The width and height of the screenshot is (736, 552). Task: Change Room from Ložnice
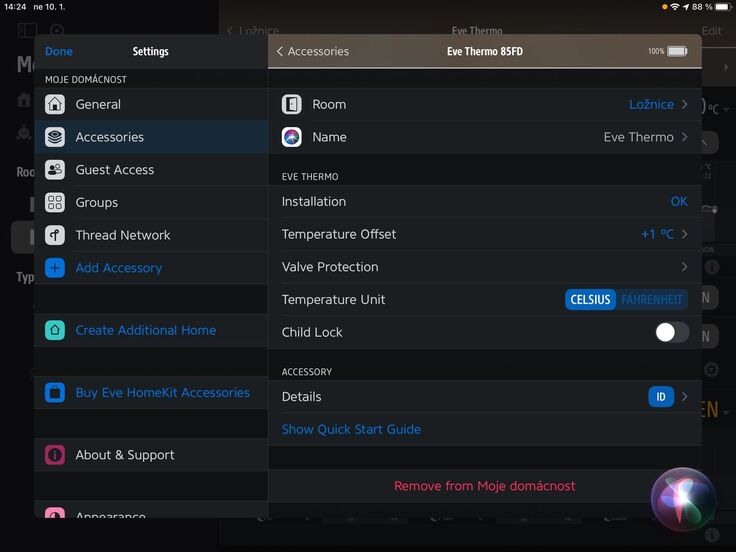coord(657,104)
